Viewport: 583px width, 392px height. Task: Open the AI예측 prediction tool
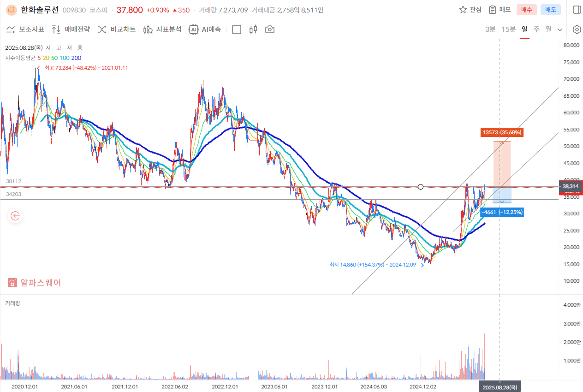[x=205, y=30]
